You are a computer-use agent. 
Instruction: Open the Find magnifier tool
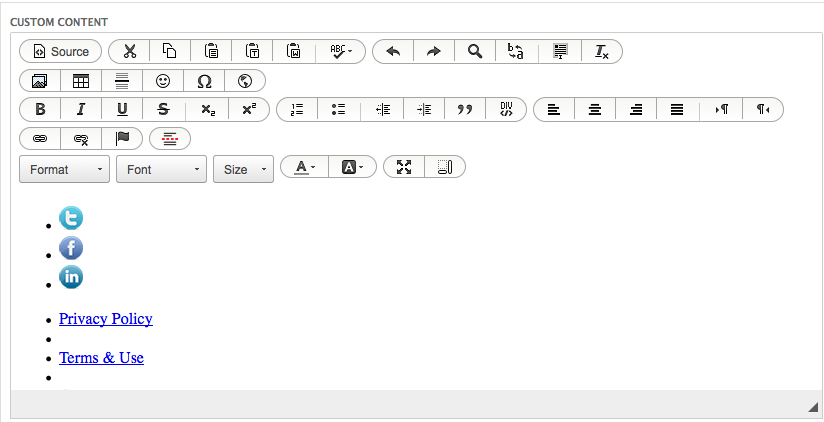[x=475, y=52]
